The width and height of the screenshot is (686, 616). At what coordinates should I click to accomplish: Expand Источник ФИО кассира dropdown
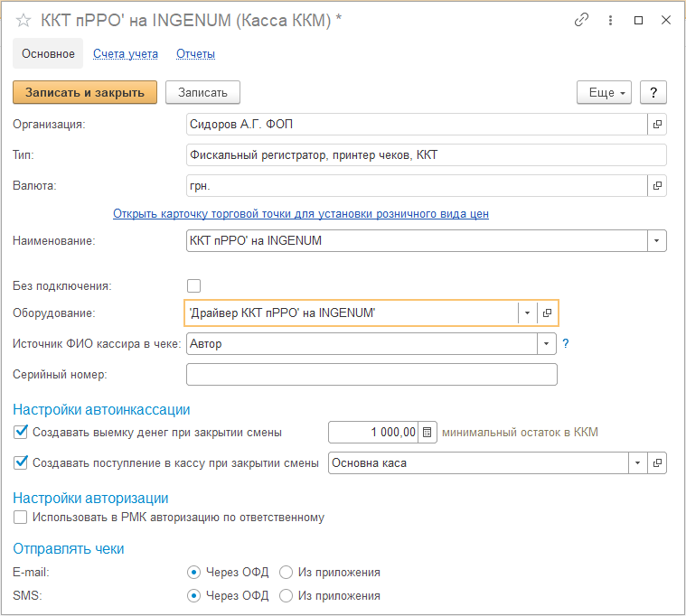tap(547, 343)
